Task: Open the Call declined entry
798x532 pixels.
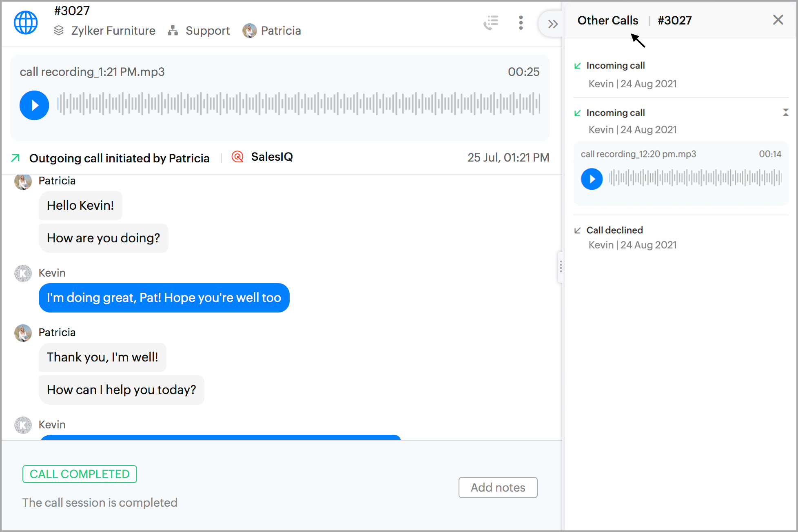Action: [x=614, y=230]
